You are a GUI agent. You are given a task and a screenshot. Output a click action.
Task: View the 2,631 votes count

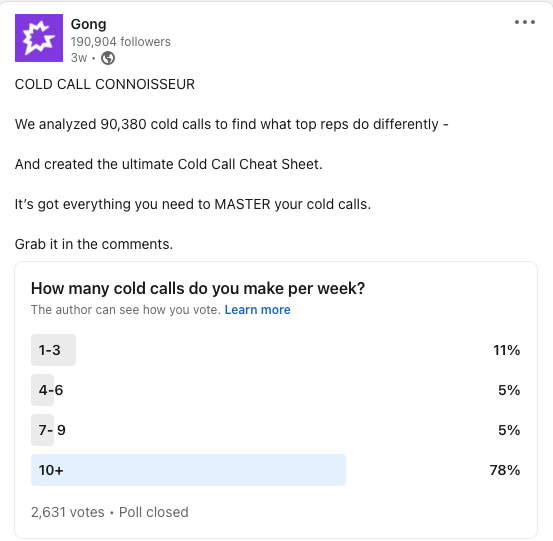[68, 512]
